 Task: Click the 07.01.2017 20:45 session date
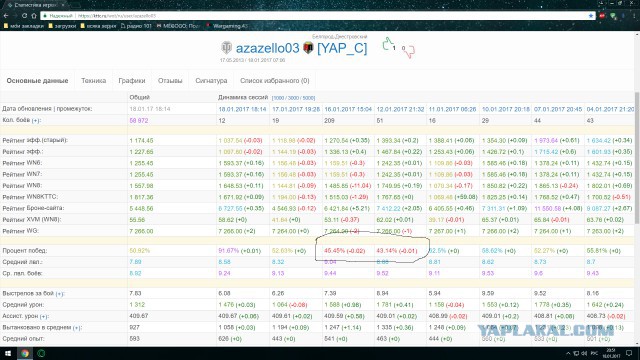click(558, 109)
